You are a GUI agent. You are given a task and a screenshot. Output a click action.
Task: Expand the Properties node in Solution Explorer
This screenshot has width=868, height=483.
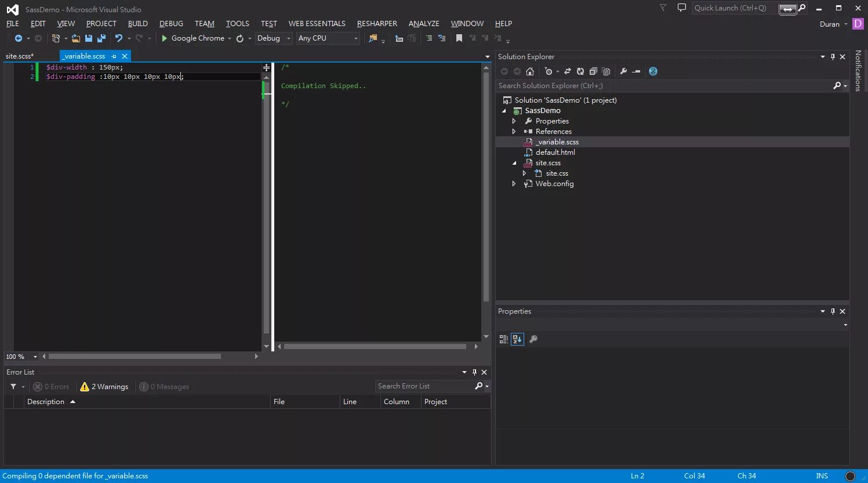click(x=514, y=121)
